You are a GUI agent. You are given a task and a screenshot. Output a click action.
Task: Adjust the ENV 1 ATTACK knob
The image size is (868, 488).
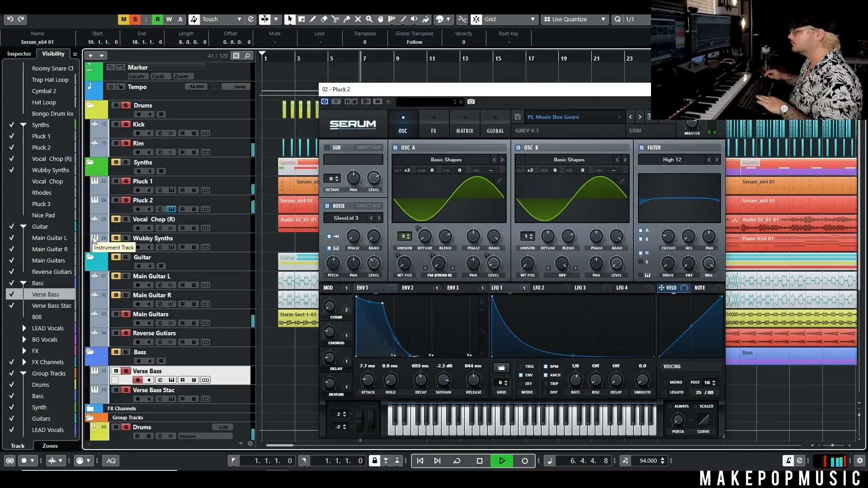pos(368,380)
